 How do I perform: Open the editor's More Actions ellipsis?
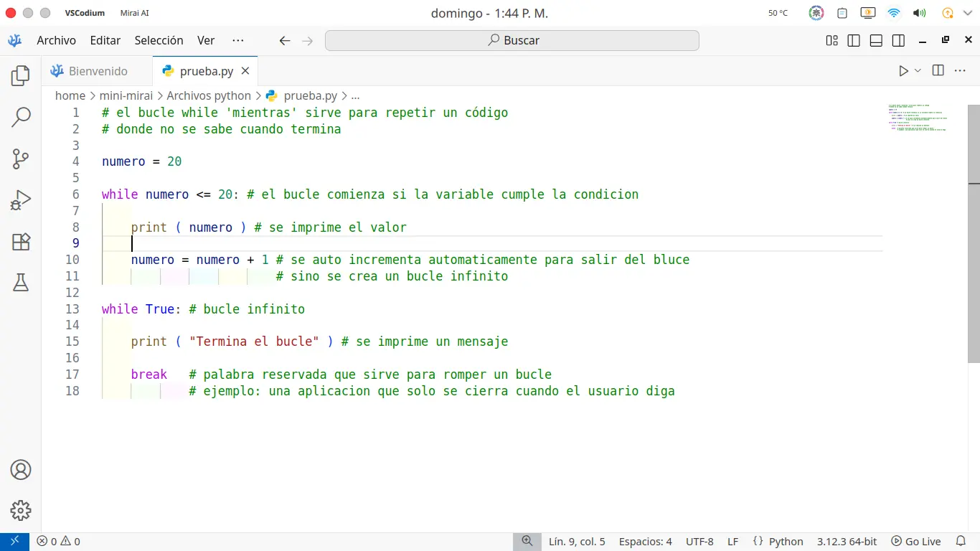coord(960,70)
